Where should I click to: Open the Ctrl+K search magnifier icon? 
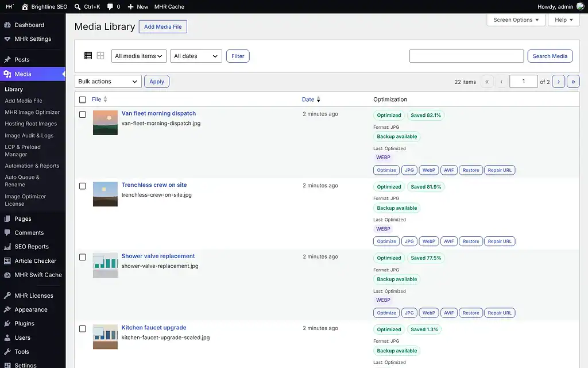(78, 7)
